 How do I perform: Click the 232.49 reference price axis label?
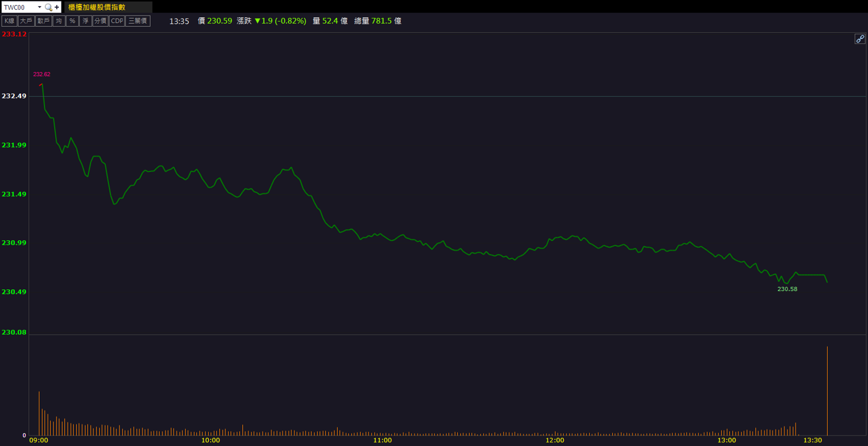pyautogui.click(x=14, y=96)
